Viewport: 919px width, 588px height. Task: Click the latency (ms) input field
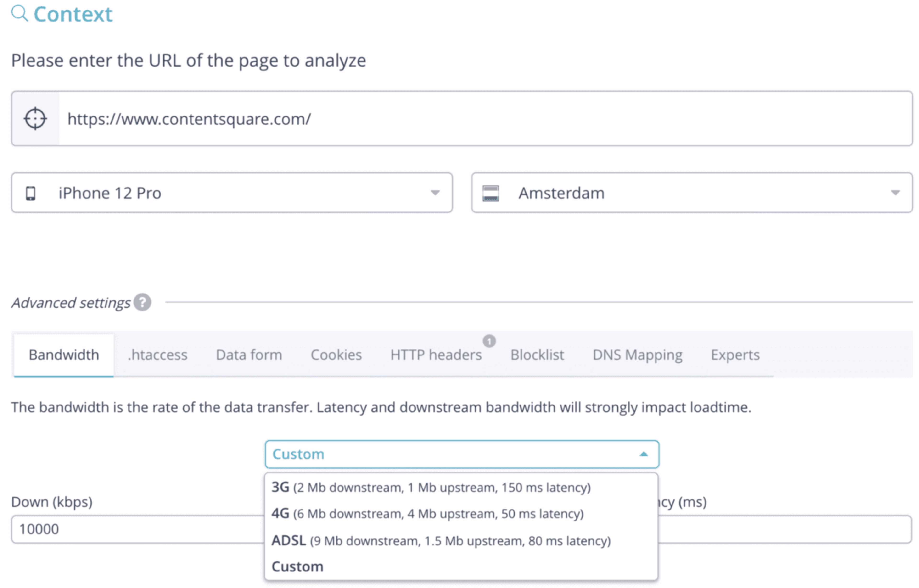pos(785,530)
